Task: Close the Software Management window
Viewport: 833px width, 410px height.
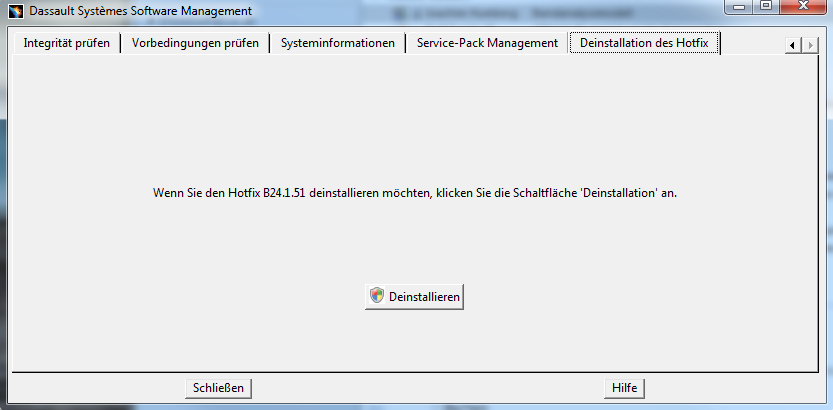Action: coord(803,6)
